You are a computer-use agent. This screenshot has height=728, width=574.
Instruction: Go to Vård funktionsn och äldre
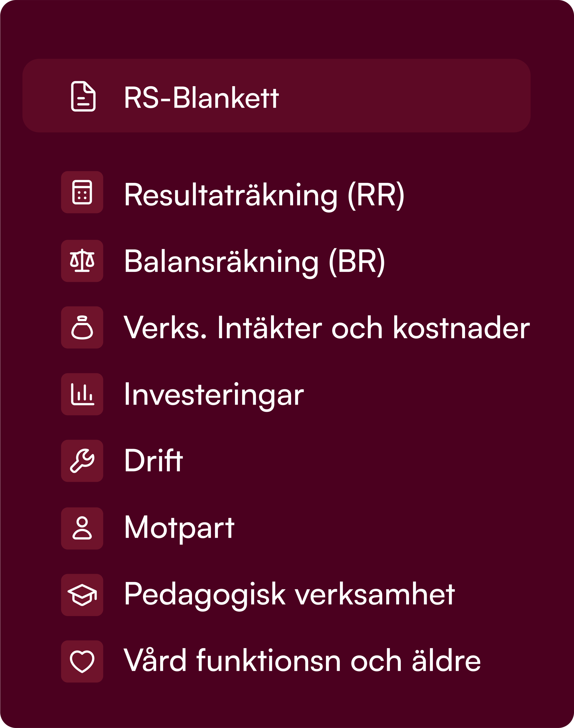pyautogui.click(x=302, y=661)
